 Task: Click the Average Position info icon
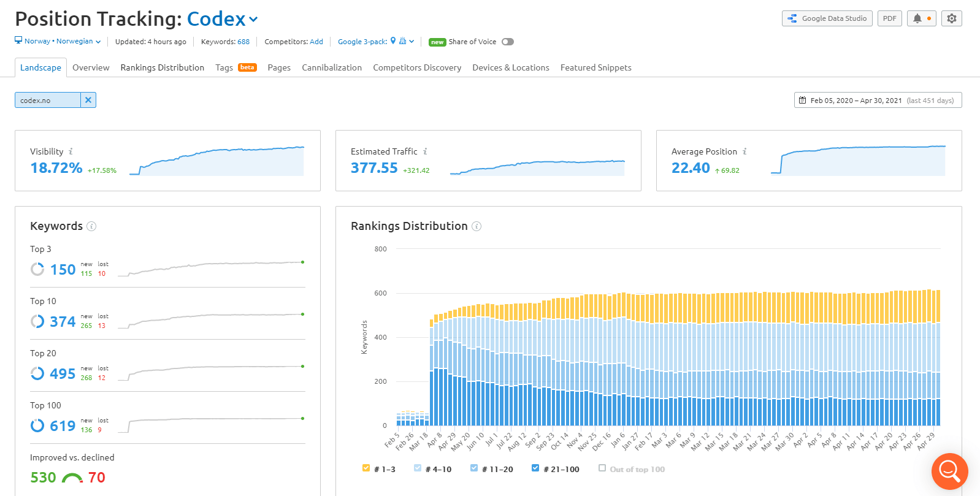coord(745,151)
